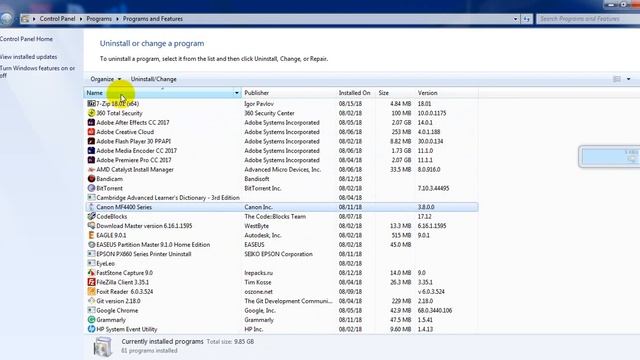Select the EyeLeo program icon

click(x=91, y=263)
